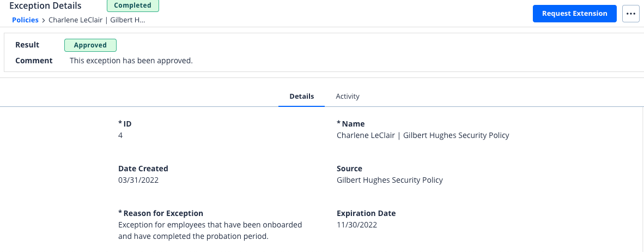644x252 pixels.
Task: Click the Request Extension button
Action: [x=575, y=14]
